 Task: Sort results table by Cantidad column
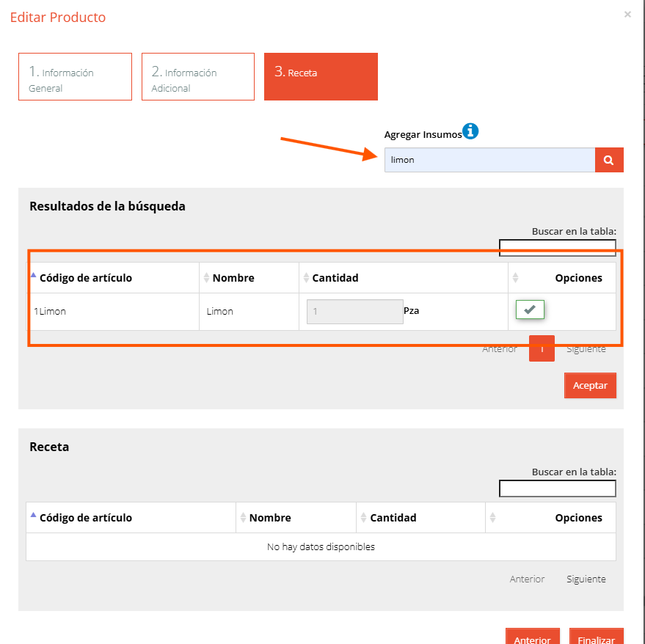tap(403, 278)
